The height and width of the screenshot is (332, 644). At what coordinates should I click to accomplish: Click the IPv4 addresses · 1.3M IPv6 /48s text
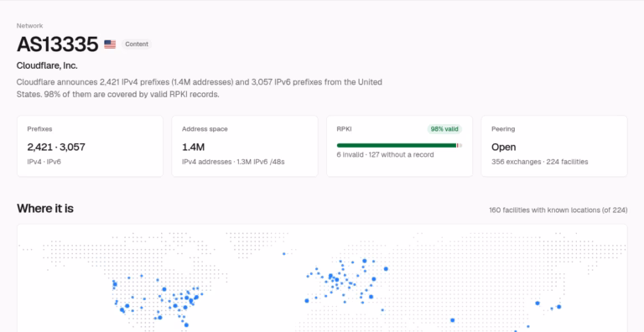click(233, 162)
